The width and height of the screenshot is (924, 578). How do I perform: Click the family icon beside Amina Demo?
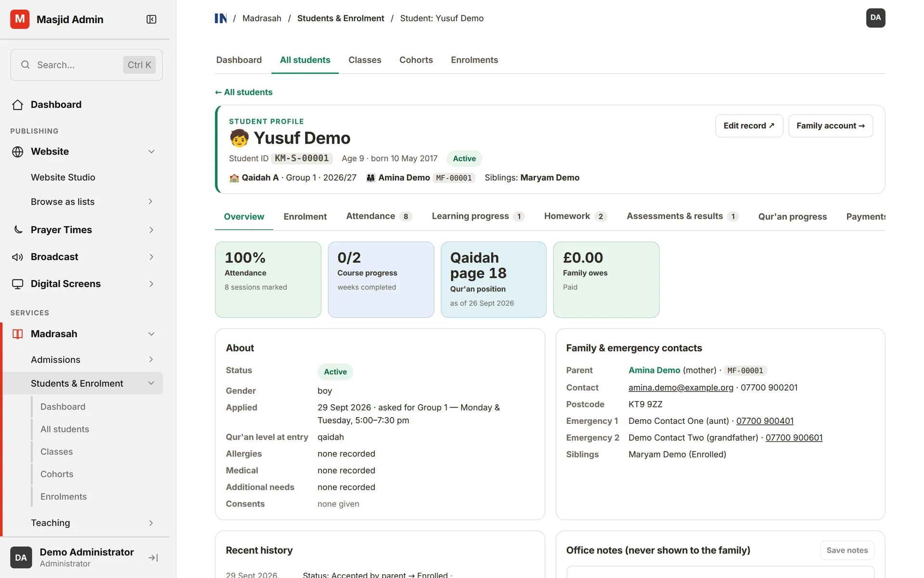pos(371,178)
